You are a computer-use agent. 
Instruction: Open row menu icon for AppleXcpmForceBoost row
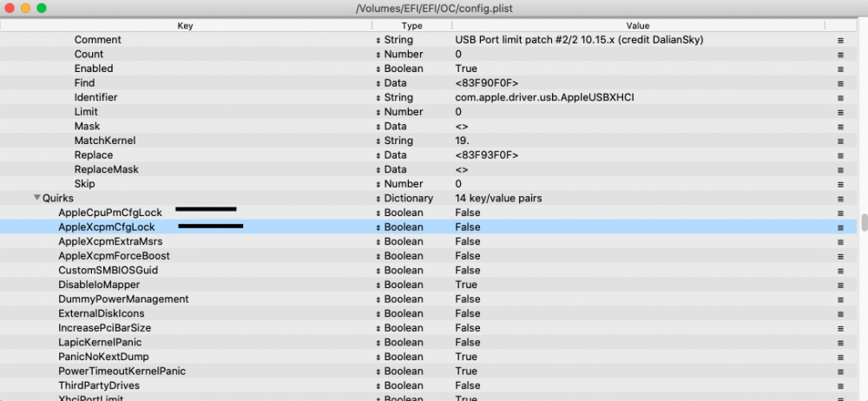(x=840, y=256)
